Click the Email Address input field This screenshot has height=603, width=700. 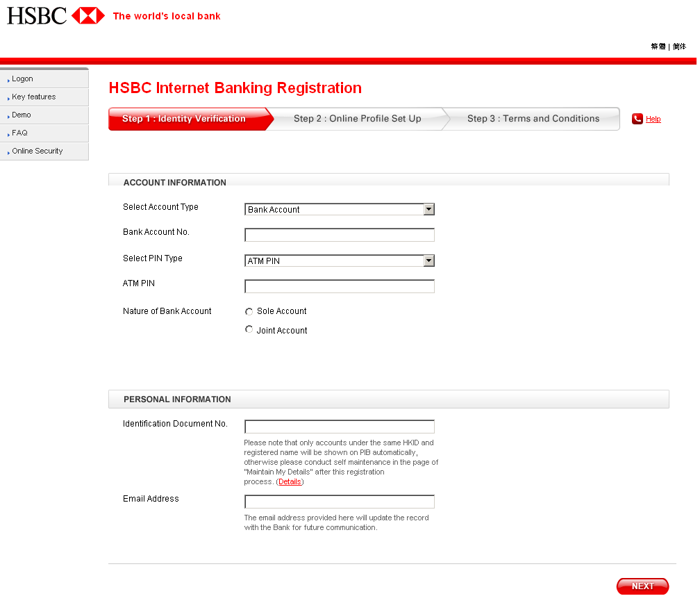pos(339,501)
